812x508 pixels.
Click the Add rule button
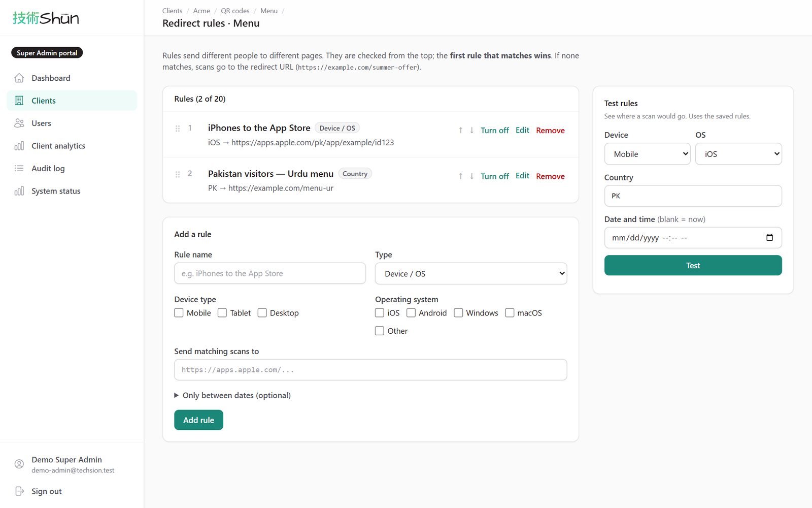point(198,420)
